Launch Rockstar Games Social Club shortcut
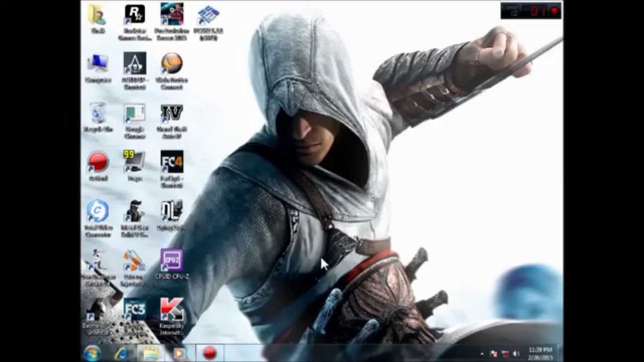The width and height of the screenshot is (644, 362). coord(135,22)
